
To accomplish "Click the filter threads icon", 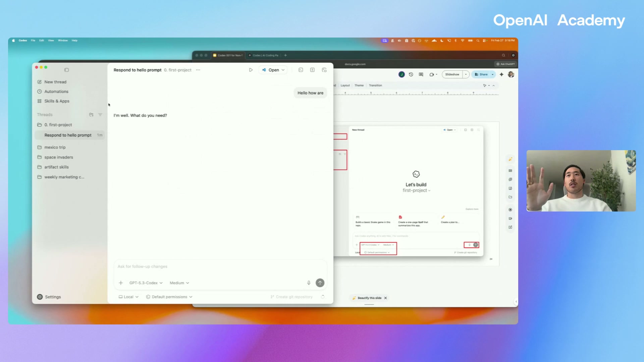I will (100, 115).
